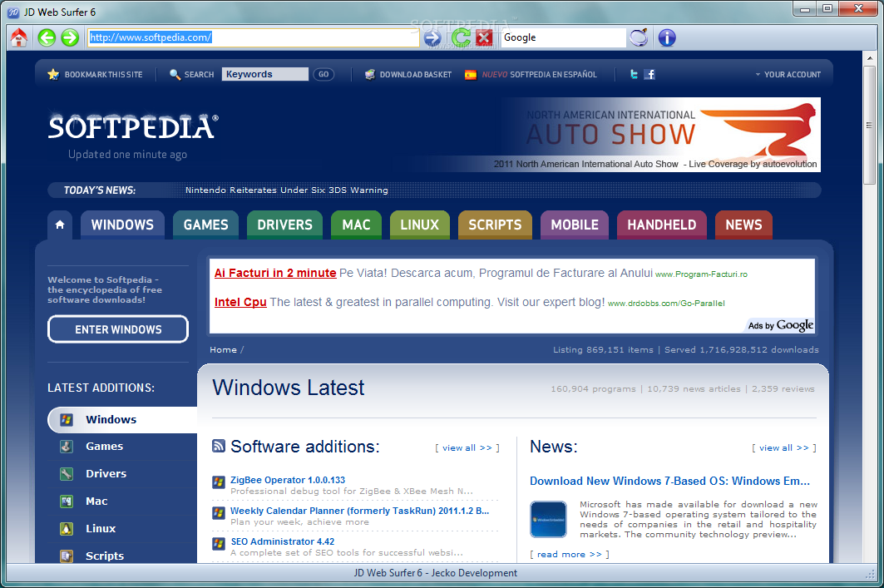Click the Games icon in Latest Additions
This screenshot has height=588, width=884.
tap(67, 447)
